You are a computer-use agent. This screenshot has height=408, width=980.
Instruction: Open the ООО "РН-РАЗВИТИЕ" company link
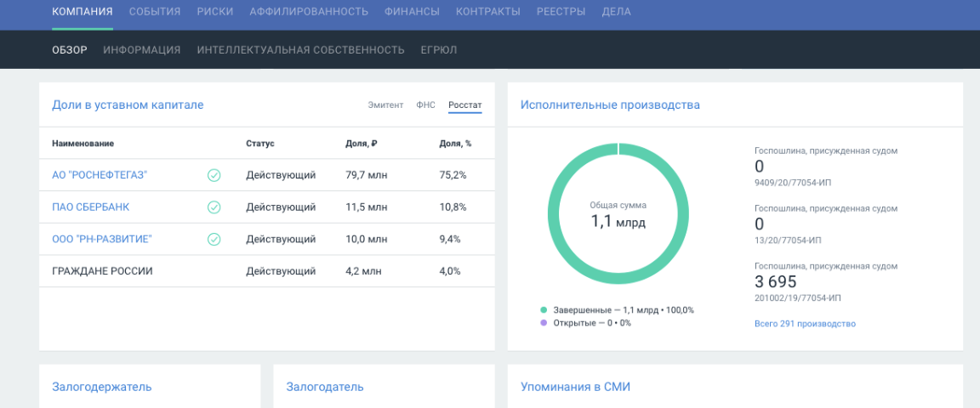pyautogui.click(x=102, y=240)
